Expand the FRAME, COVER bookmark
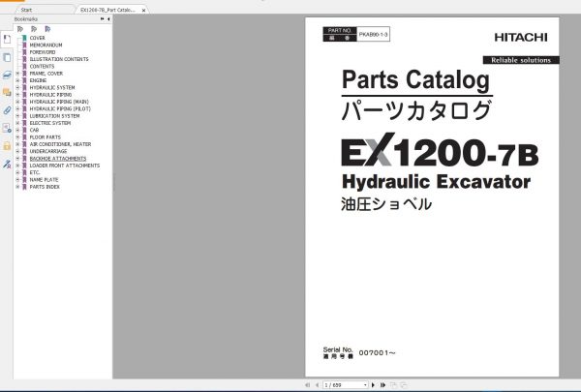Viewport: 581px width, 392px height. tap(17, 74)
